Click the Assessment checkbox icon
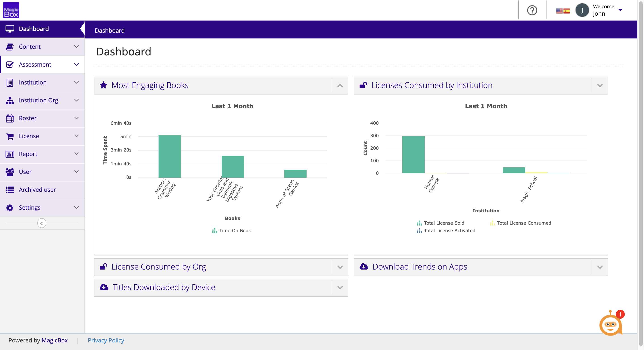 pyautogui.click(x=10, y=64)
